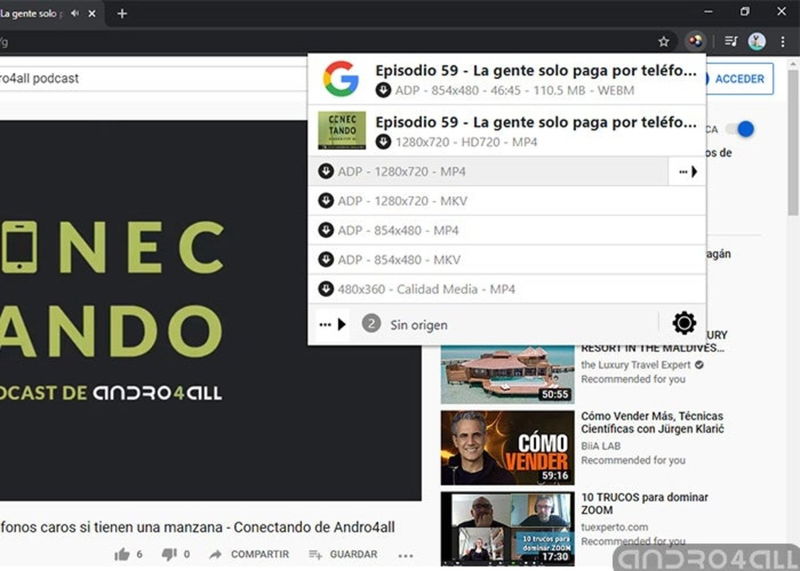
Task: Open more actions dots beside GUARDAR
Action: (406, 555)
